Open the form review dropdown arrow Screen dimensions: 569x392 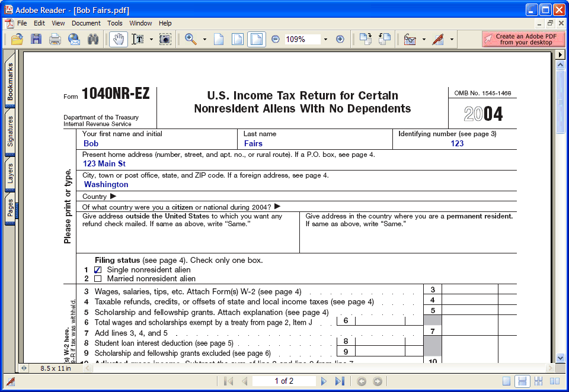tap(424, 39)
